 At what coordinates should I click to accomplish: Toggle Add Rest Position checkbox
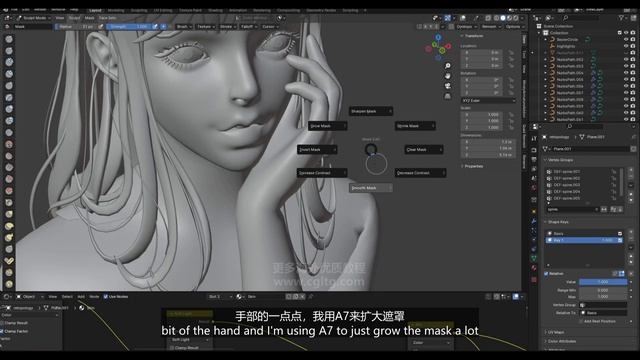click(581, 321)
